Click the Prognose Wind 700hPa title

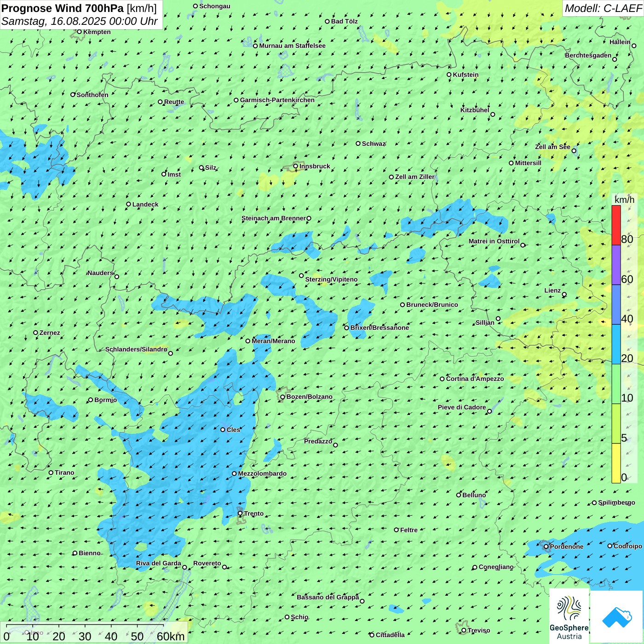click(x=63, y=8)
